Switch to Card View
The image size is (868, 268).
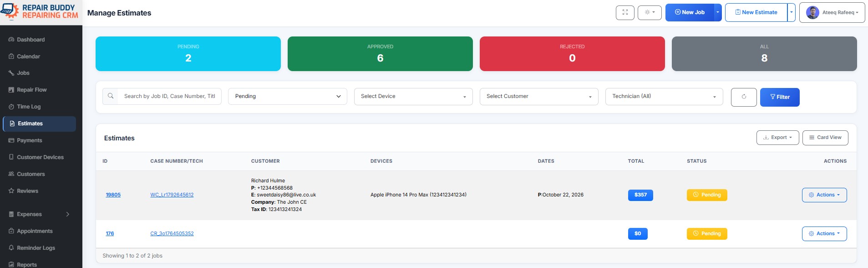point(825,138)
